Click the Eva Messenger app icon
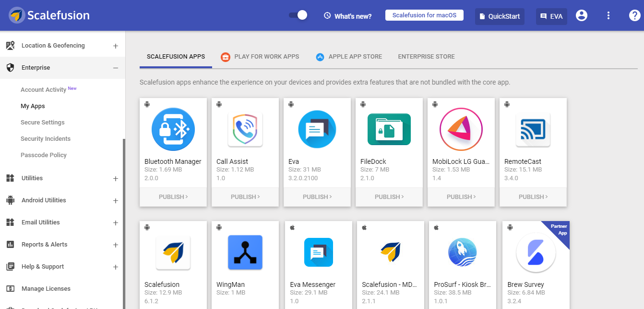The width and height of the screenshot is (644, 309). click(x=319, y=252)
